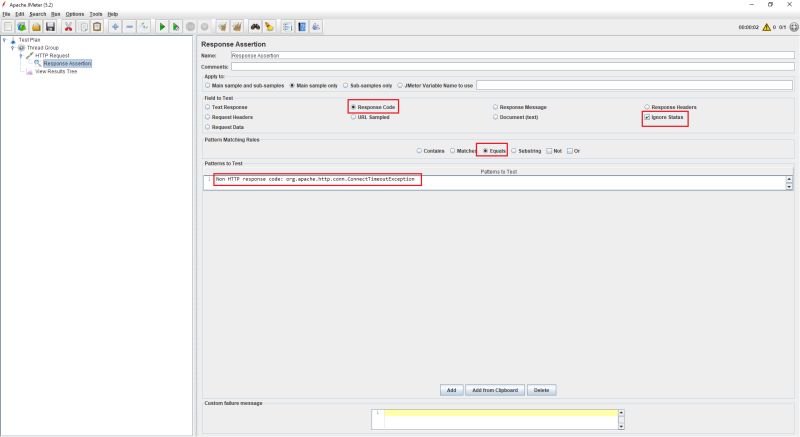Set pattern rule to Substring

(526, 151)
